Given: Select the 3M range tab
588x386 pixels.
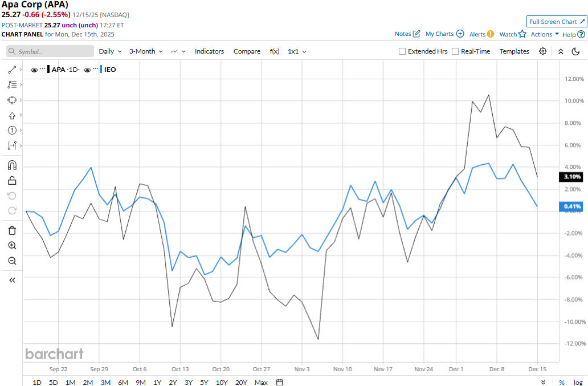Looking at the screenshot, I should click(x=105, y=382).
